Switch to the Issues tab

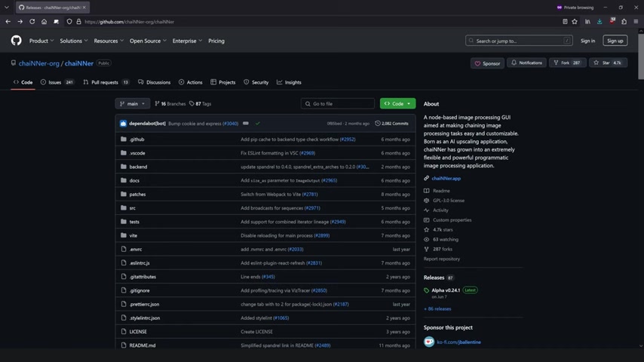(54, 82)
